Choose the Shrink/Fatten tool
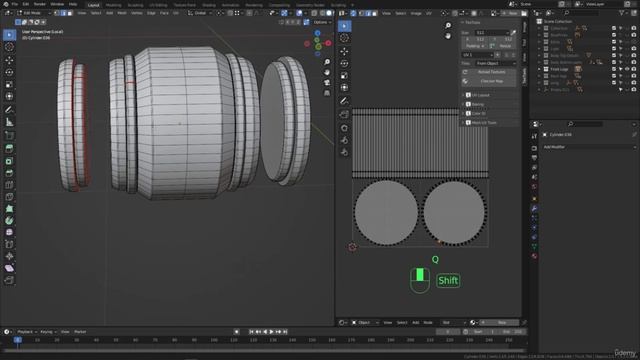This screenshot has height=360, width=640. 9,256
